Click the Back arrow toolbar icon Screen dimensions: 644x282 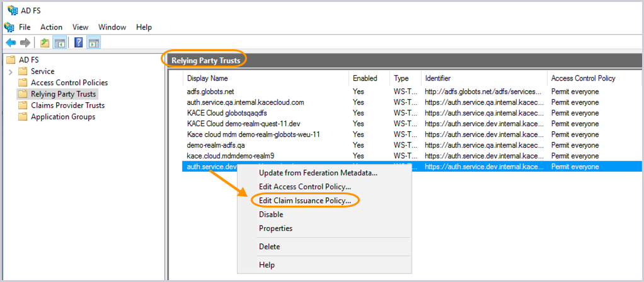coord(11,43)
